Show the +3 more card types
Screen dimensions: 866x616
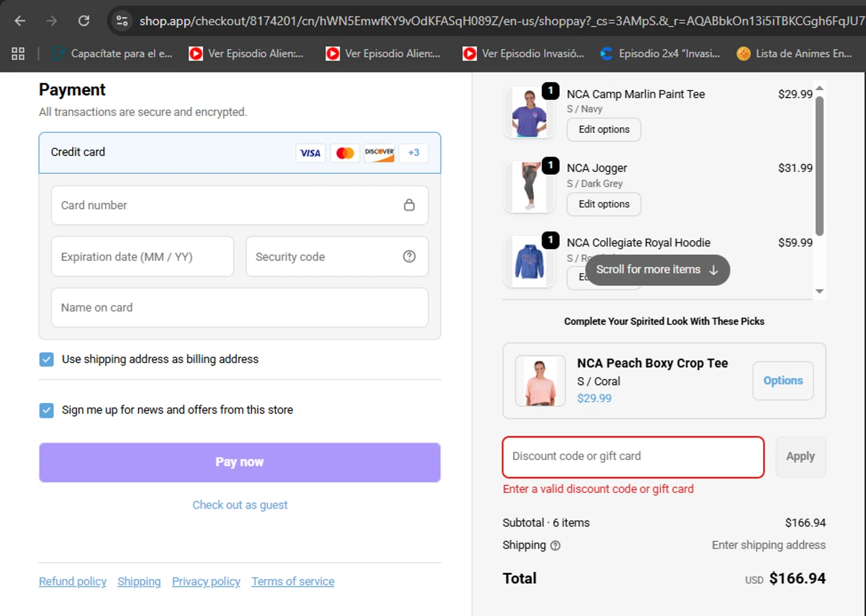coord(413,153)
